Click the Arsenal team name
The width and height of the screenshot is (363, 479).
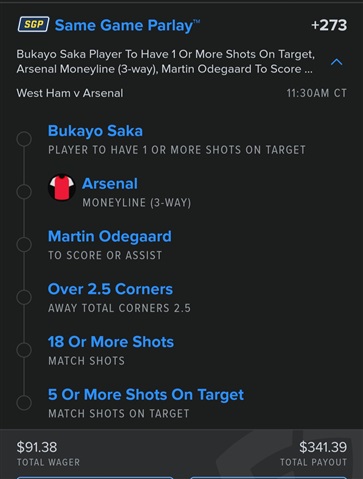coord(110,184)
